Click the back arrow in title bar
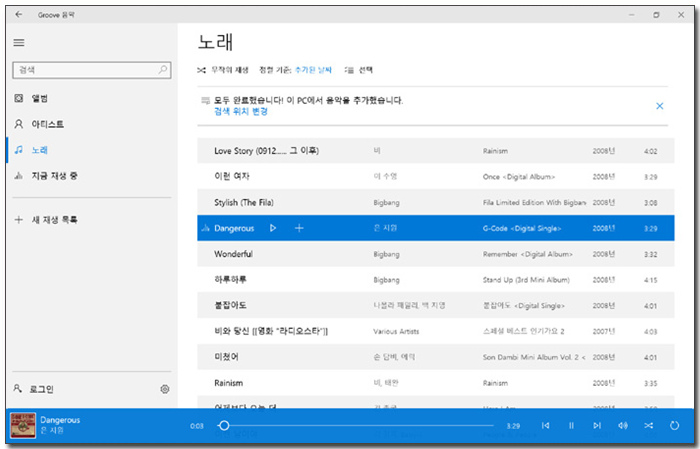The height and width of the screenshot is (449, 700). click(x=19, y=15)
